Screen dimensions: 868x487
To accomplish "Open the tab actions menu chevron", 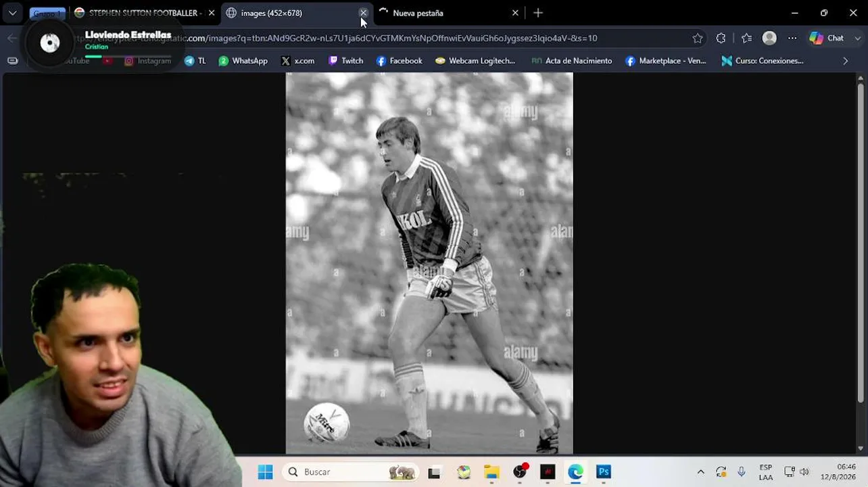I will click(12, 13).
